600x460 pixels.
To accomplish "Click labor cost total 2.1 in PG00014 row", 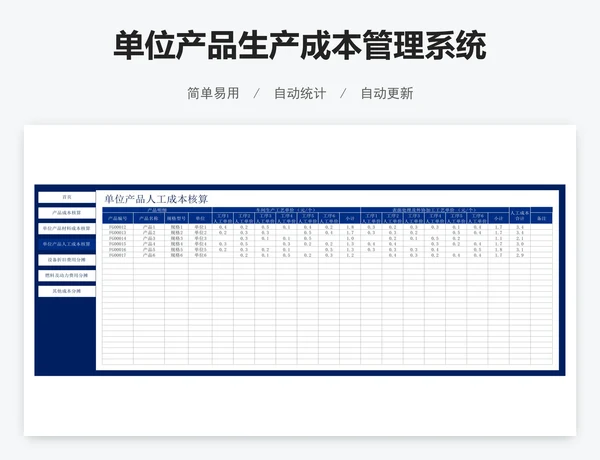I will point(520,238).
